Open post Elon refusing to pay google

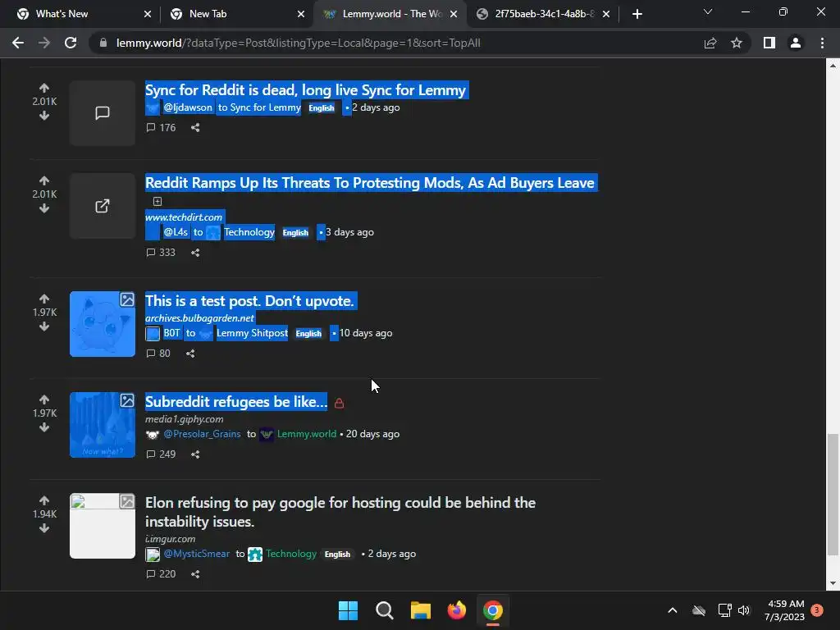340,512
